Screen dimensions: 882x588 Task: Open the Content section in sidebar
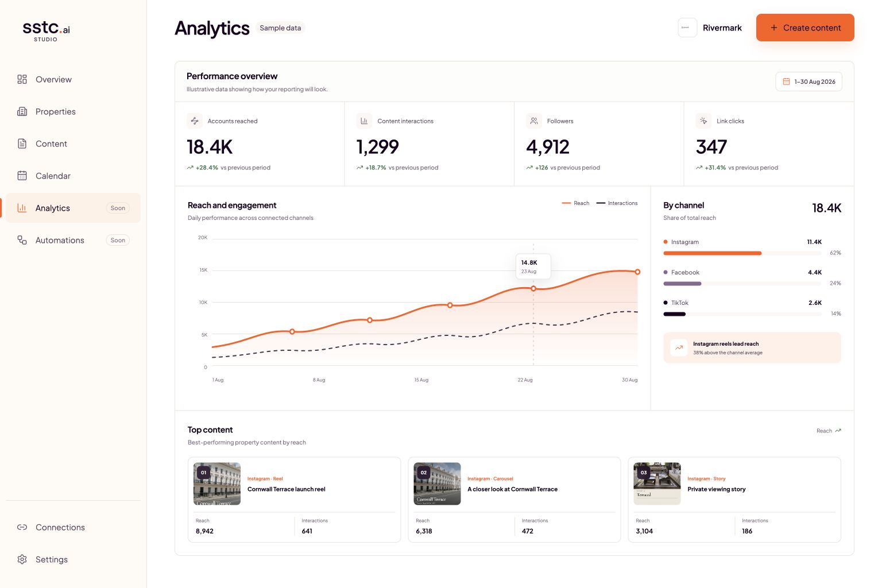[x=73, y=144]
